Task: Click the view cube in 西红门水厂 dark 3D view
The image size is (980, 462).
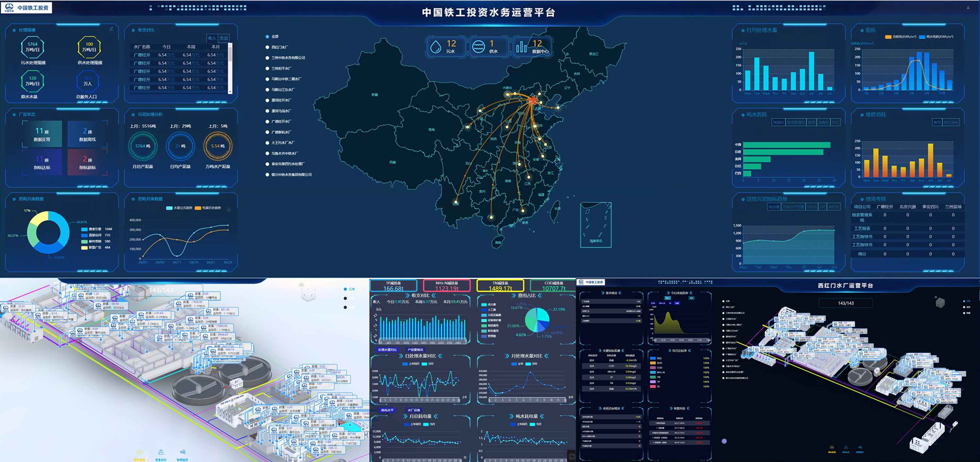Action: [x=940, y=303]
